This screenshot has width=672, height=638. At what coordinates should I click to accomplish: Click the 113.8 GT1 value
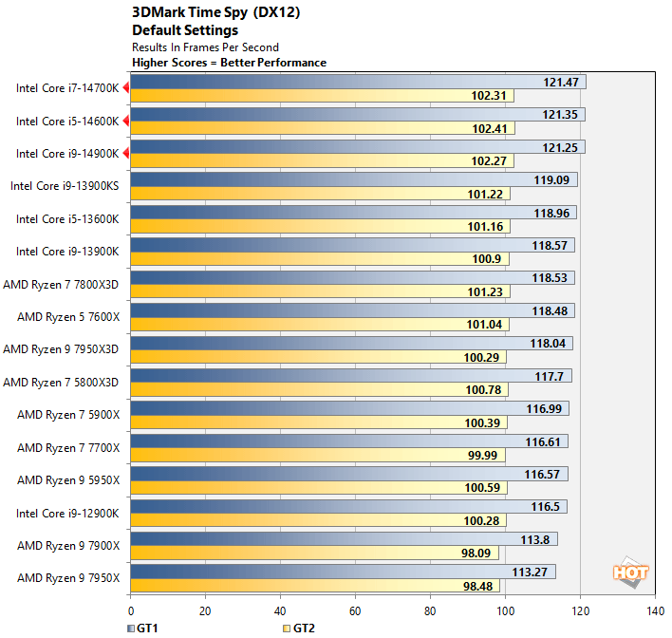[535, 539]
